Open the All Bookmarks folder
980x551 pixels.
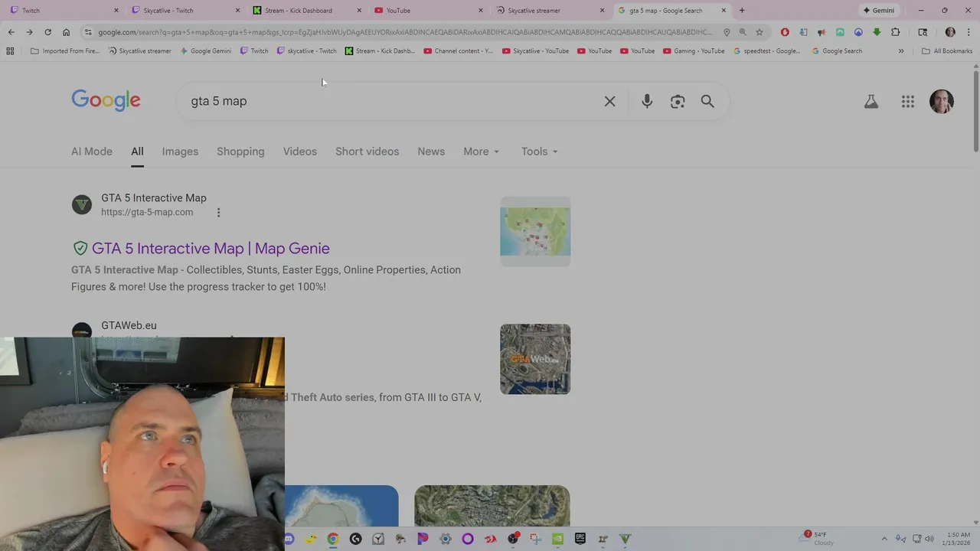pyautogui.click(x=947, y=51)
